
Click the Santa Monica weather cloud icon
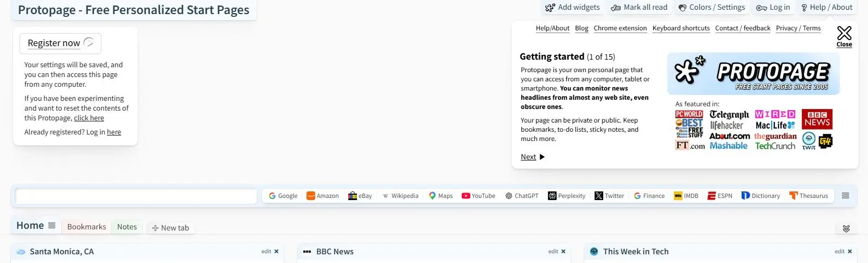coord(21,252)
